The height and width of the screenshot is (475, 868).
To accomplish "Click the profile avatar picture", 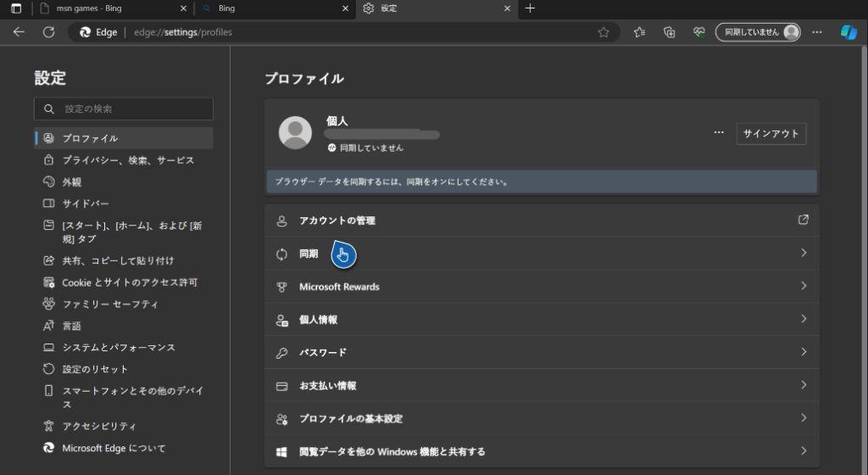I will click(x=295, y=132).
